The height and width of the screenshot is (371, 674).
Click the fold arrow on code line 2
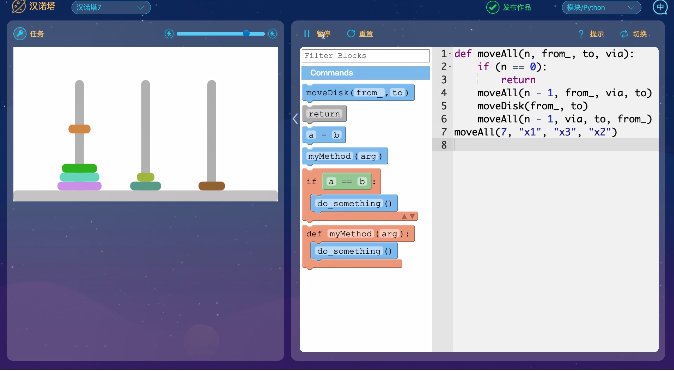[x=450, y=67]
